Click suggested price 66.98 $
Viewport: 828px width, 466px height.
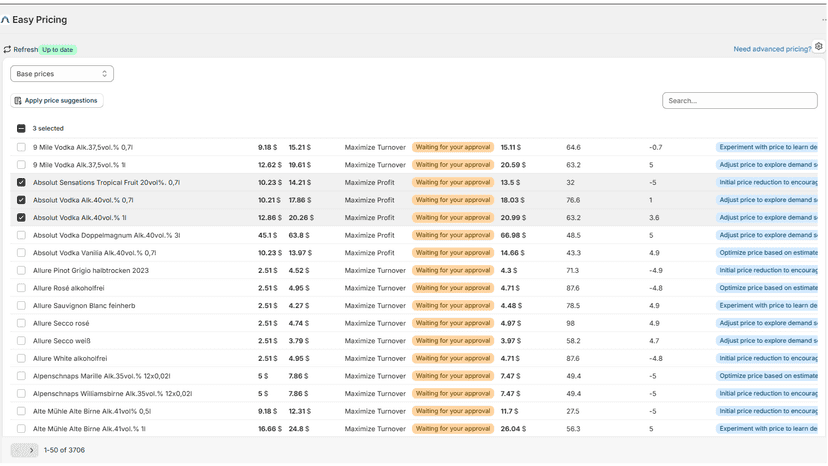click(x=513, y=235)
